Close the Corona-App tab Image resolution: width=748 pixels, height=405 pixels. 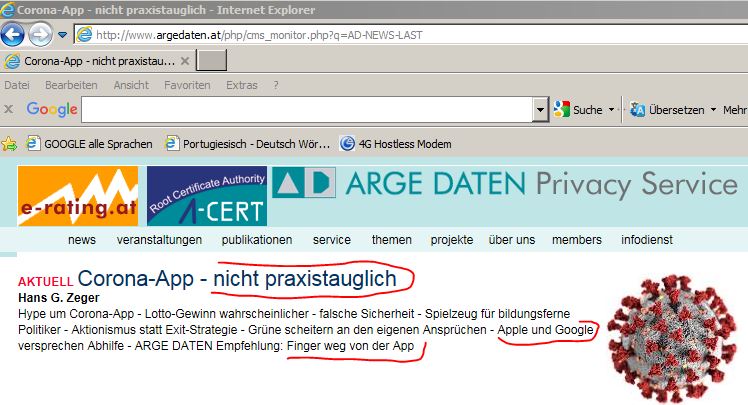click(185, 61)
